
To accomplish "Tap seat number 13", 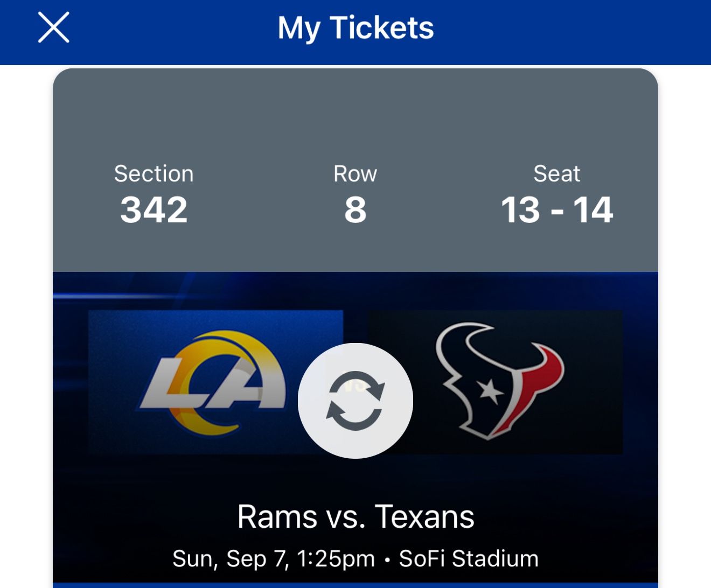I will click(520, 209).
